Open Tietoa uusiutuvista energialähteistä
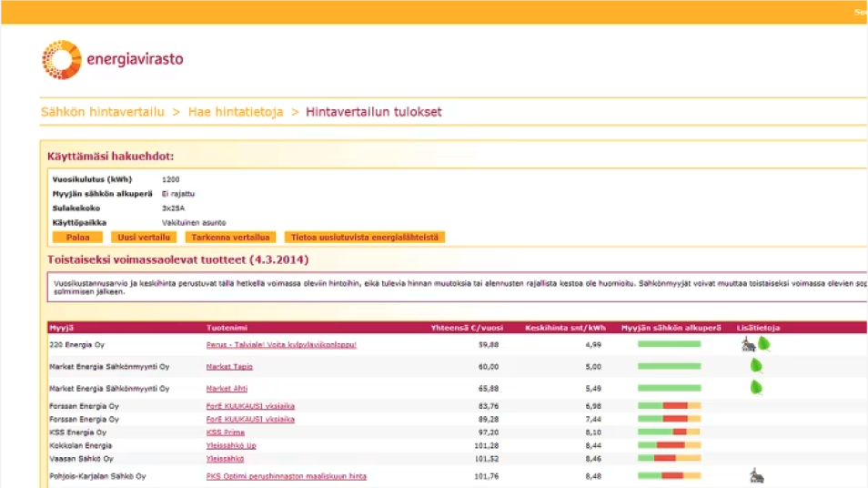 (364, 237)
